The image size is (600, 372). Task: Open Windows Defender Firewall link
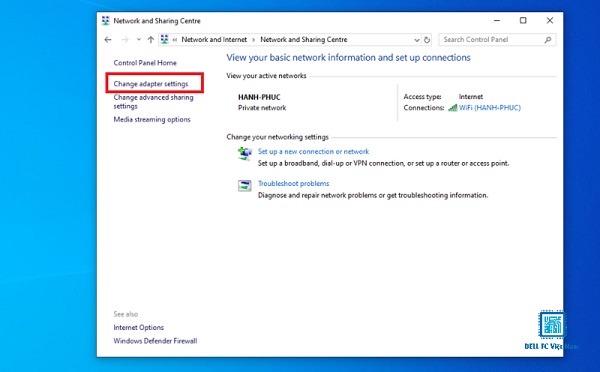coord(155,341)
